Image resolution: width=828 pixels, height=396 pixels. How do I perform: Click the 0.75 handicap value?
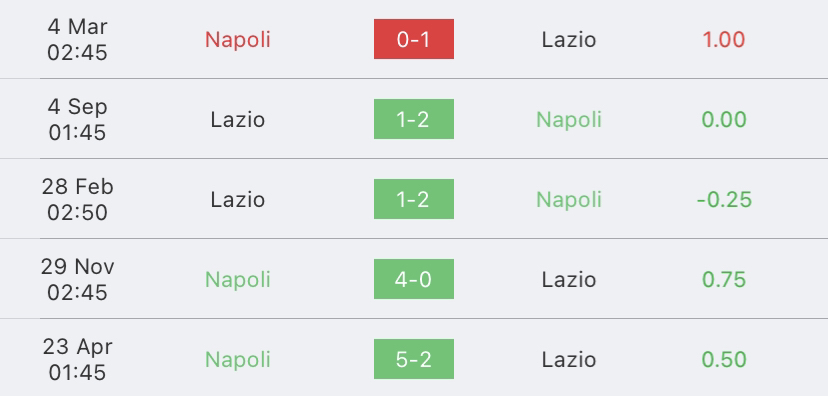(723, 279)
